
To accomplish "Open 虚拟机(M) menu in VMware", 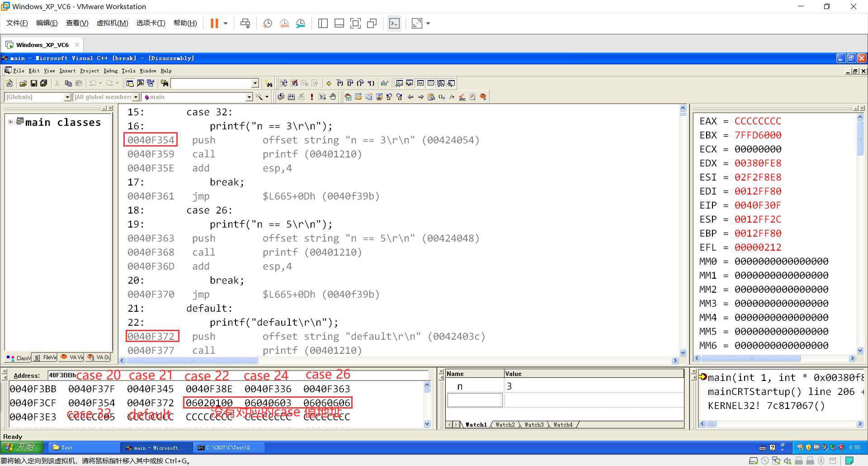I will (x=112, y=23).
